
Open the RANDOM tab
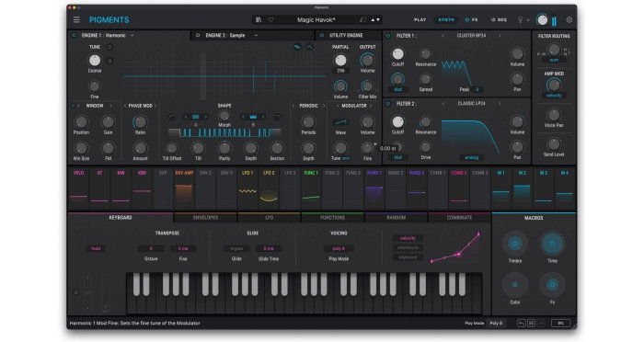pos(396,218)
